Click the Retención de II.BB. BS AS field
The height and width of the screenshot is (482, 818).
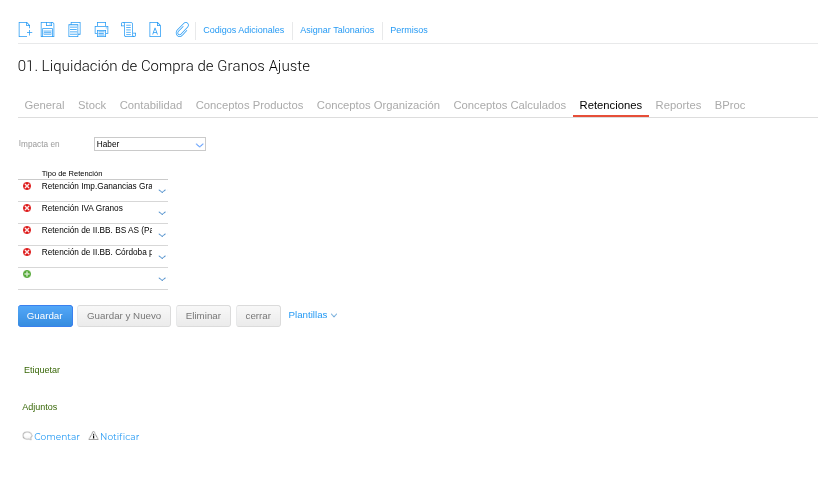coord(96,230)
